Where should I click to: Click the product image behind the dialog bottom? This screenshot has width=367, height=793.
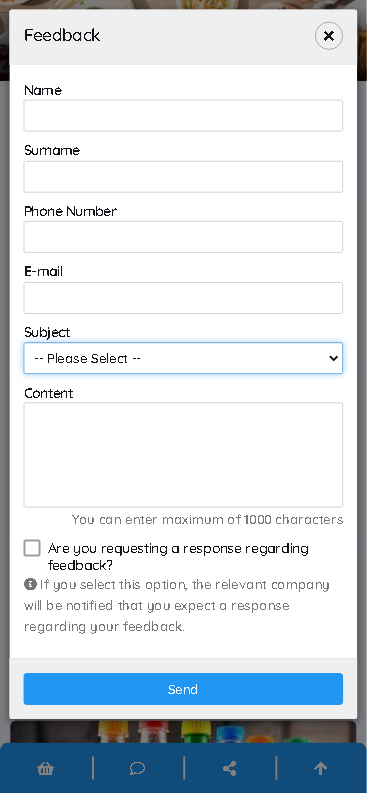coord(183,731)
